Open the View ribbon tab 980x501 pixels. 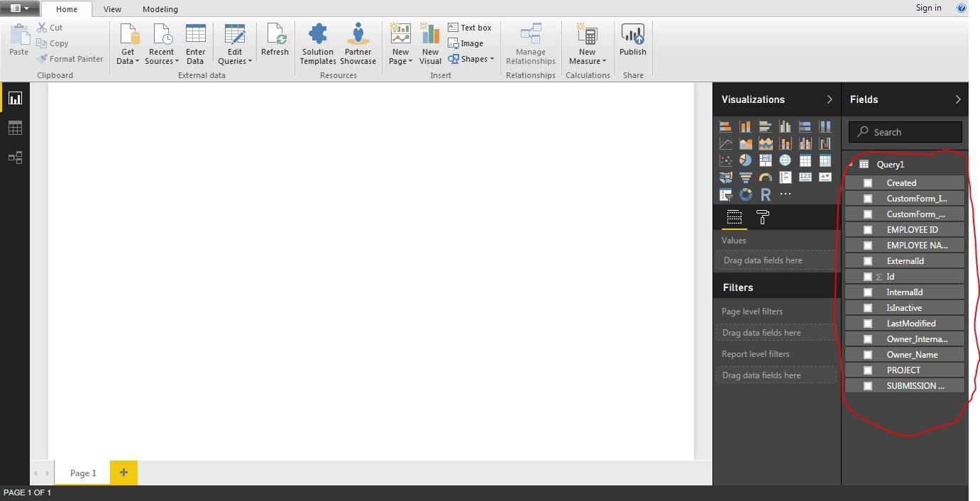[112, 9]
